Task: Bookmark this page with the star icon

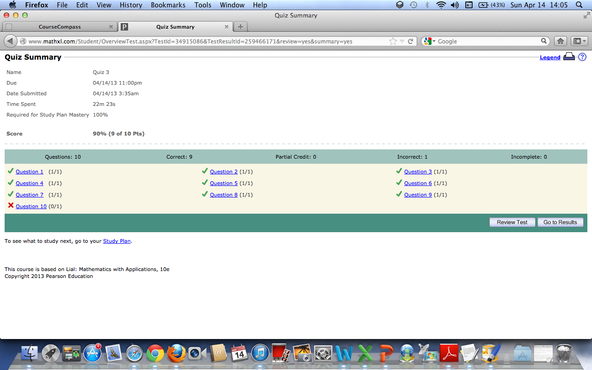Action: click(x=393, y=41)
